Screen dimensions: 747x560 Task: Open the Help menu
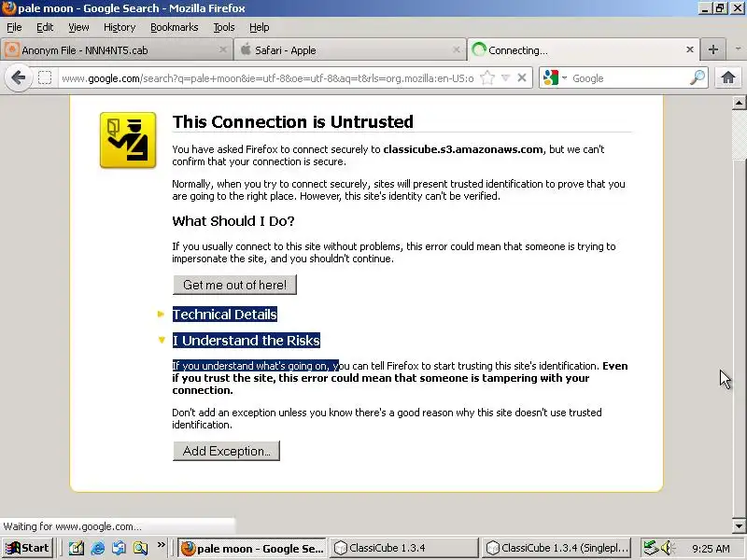click(x=260, y=27)
